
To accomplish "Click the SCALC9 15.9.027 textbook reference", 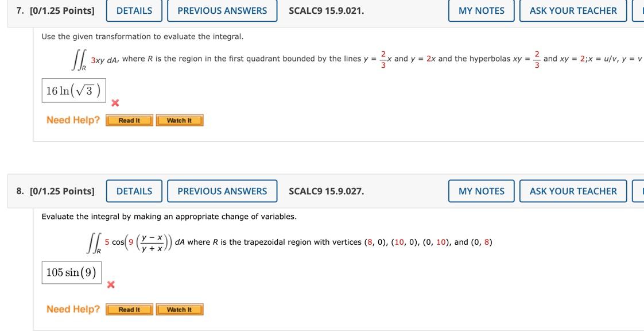I will click(x=326, y=191).
